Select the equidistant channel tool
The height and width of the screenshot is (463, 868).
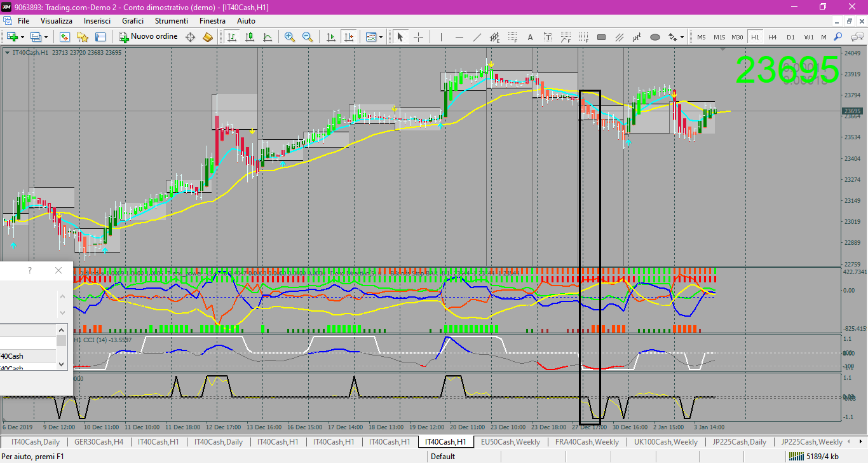pos(494,37)
